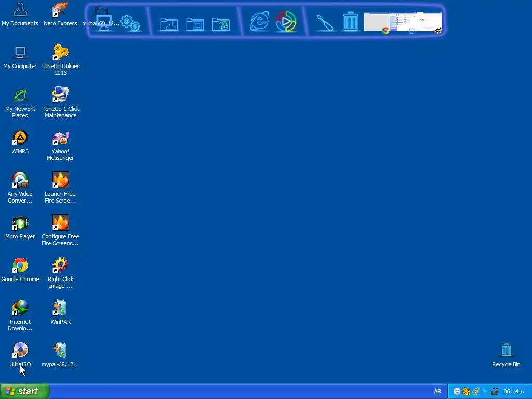The width and height of the screenshot is (532, 399).
Task: Select the Mirro Player shortcut
Action: [20, 228]
